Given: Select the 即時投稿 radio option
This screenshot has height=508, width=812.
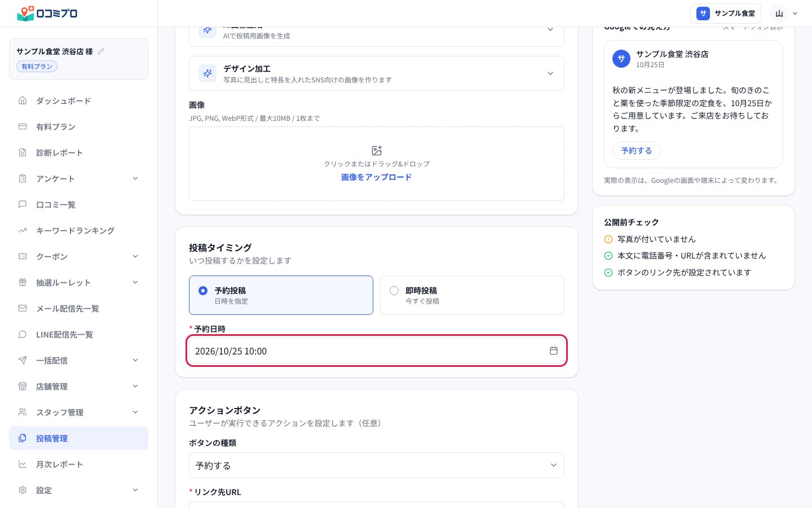Looking at the screenshot, I should point(472,295).
